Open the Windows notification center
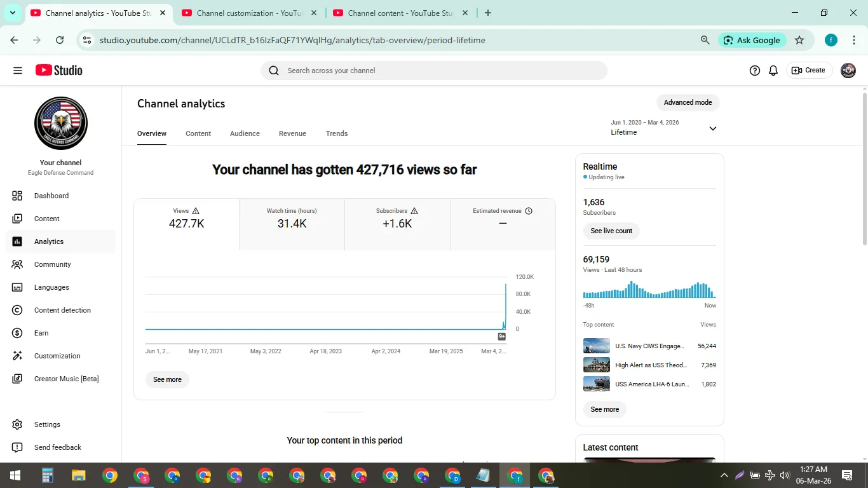The height and width of the screenshot is (488, 868). click(x=846, y=475)
